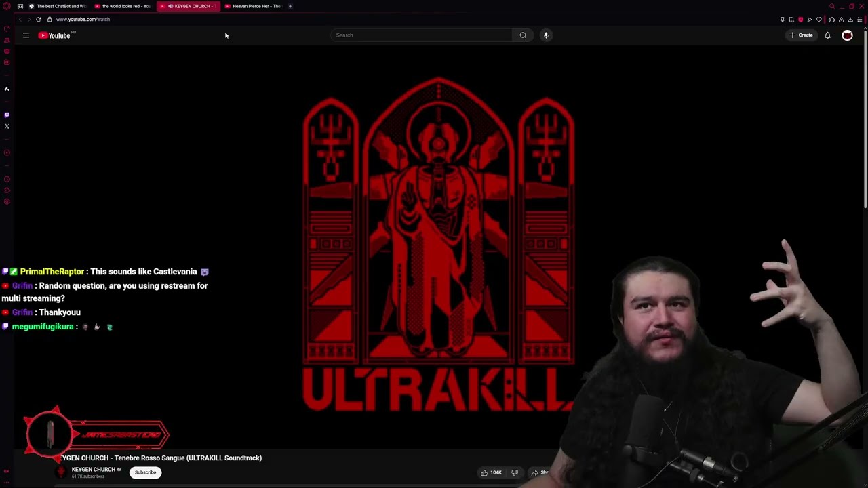Switch to 'the world looks red' tab
868x488 pixels.
(x=123, y=6)
